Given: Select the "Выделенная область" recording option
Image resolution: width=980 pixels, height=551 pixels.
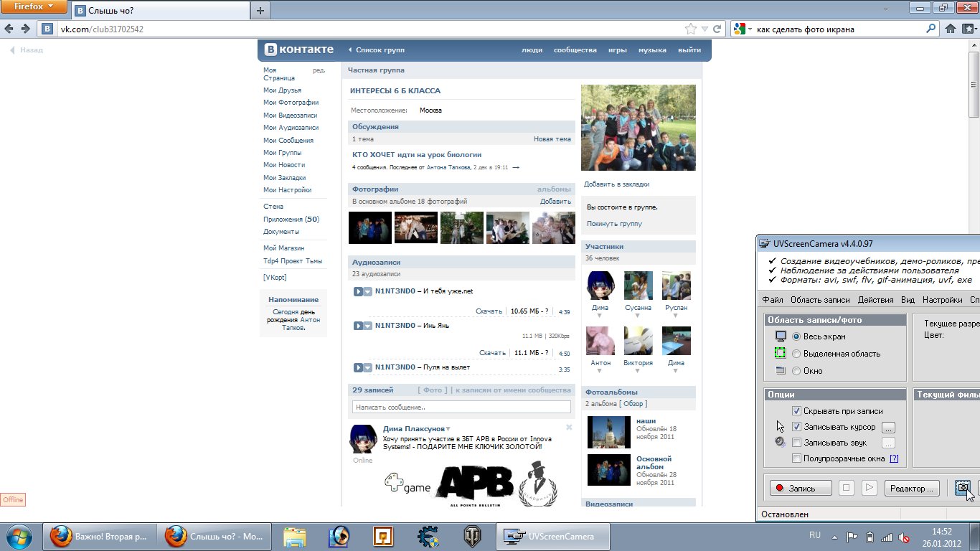Looking at the screenshot, I should 796,354.
